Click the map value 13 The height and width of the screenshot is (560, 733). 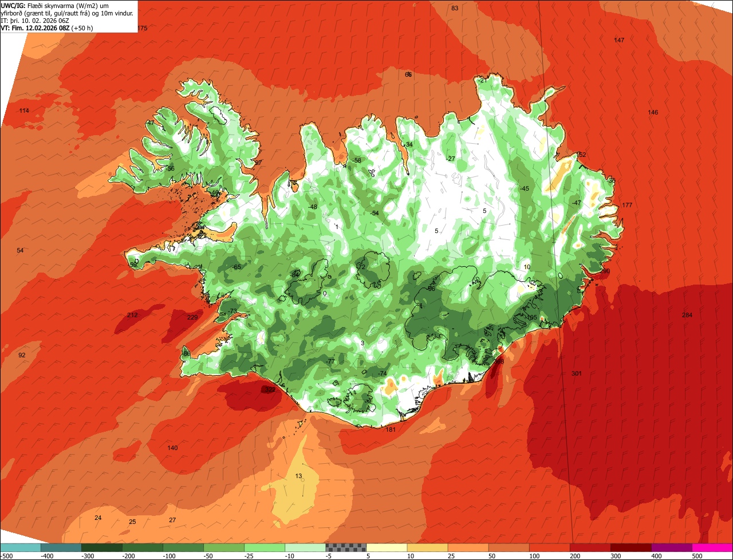[298, 476]
